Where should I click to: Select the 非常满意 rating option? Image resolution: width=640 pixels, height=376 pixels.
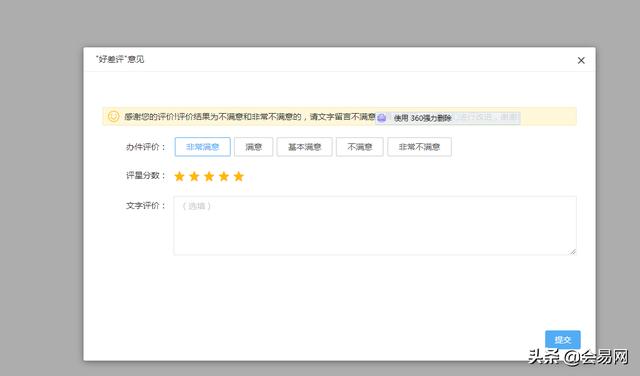[202, 147]
